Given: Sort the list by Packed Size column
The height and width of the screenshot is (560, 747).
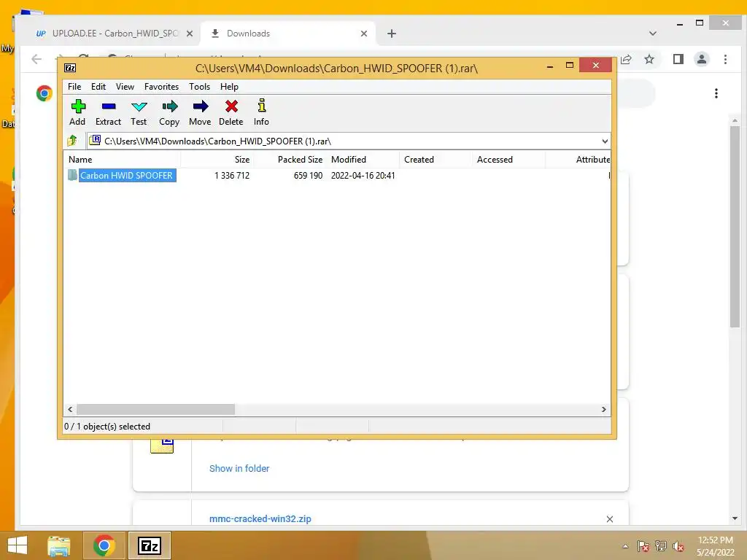Looking at the screenshot, I should click(290, 160).
